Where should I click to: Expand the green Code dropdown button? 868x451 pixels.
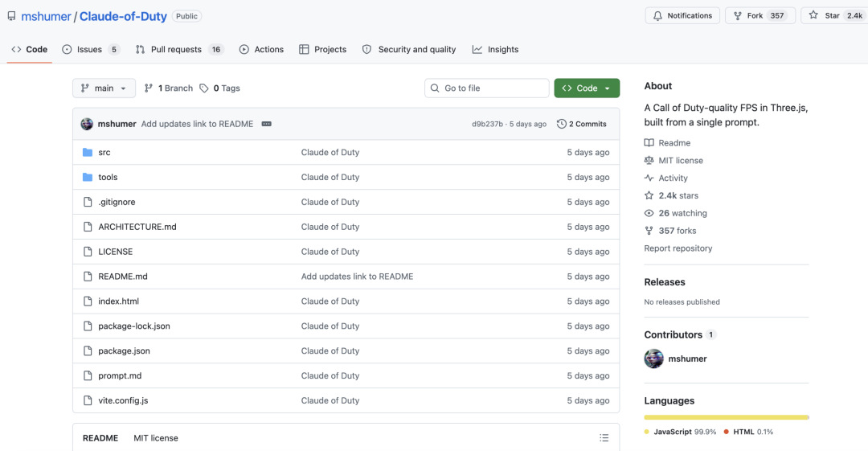pyautogui.click(x=587, y=88)
